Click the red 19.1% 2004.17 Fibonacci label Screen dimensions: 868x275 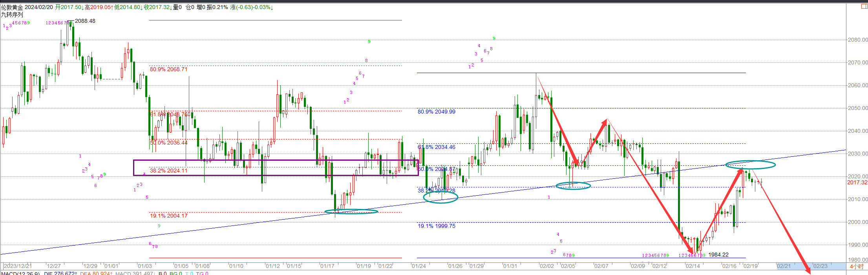pos(169,216)
